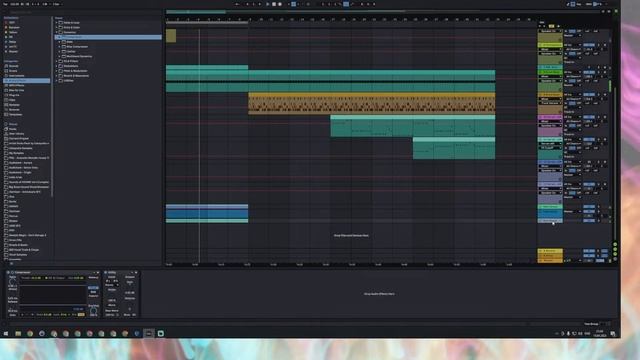Adjust the Compressor Ratio knob
The image size is (640, 360).
12,282
